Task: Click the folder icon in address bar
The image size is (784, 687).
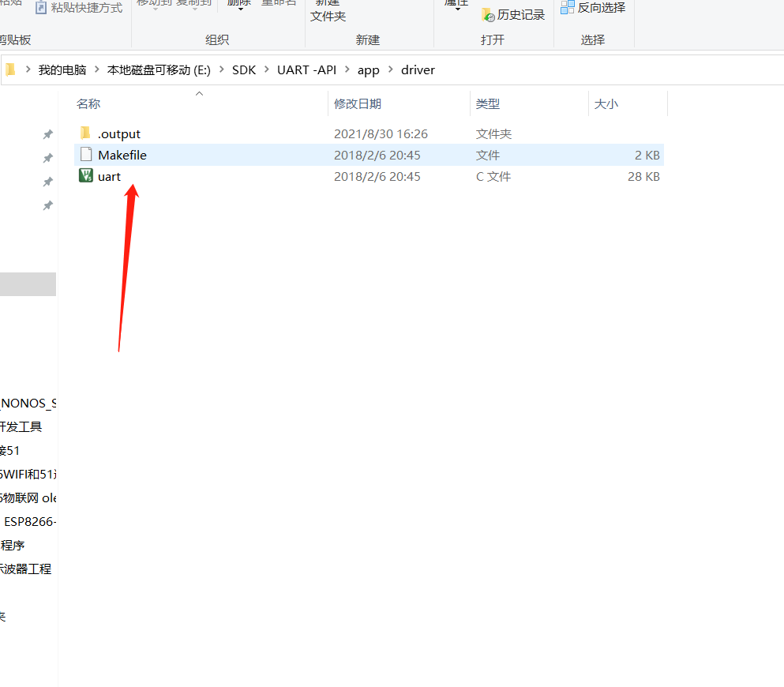Action: click(10, 69)
